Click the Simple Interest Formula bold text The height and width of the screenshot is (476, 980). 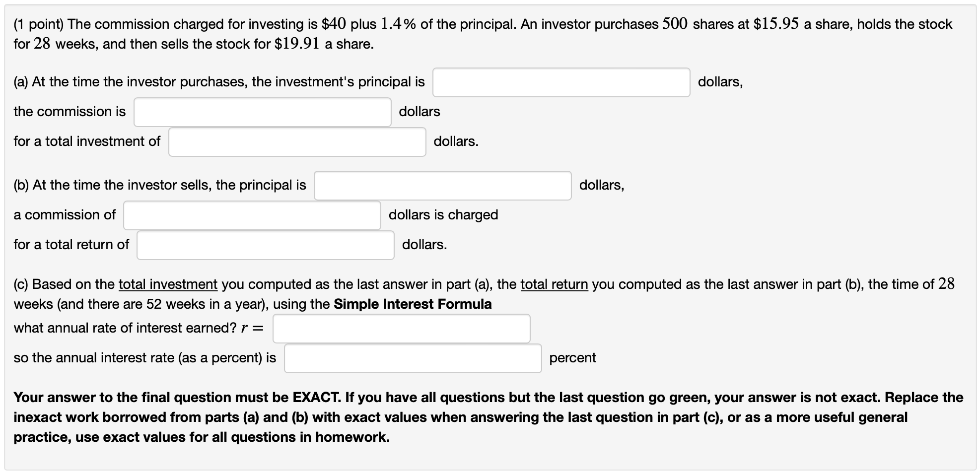tap(412, 304)
